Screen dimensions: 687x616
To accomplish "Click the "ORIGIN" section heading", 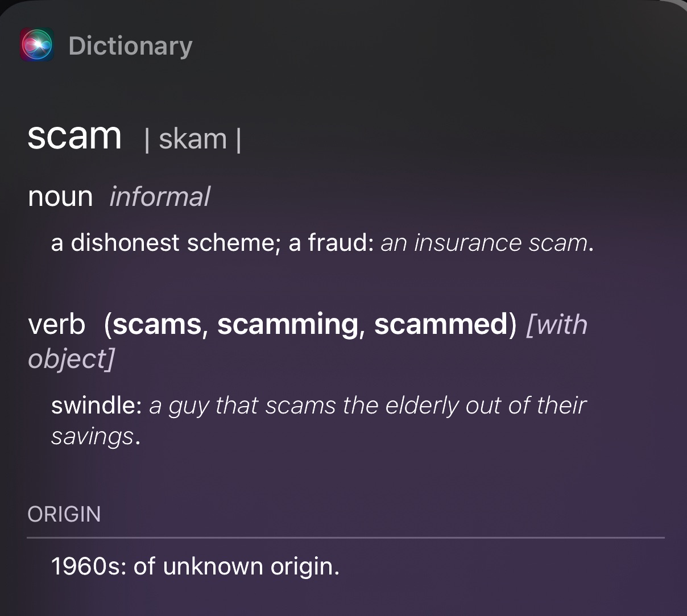I will pyautogui.click(x=64, y=514).
